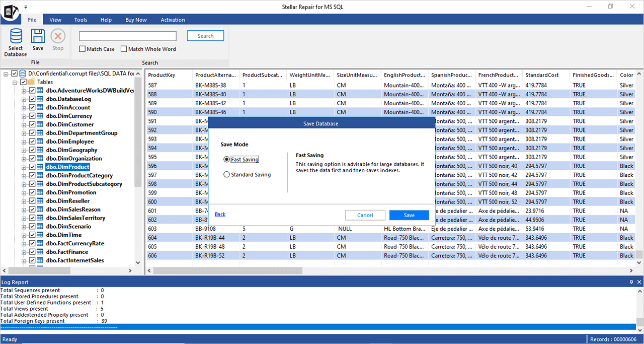Click table icon beside dbo.DimReseller
The image size is (644, 344).
[x=40, y=201]
